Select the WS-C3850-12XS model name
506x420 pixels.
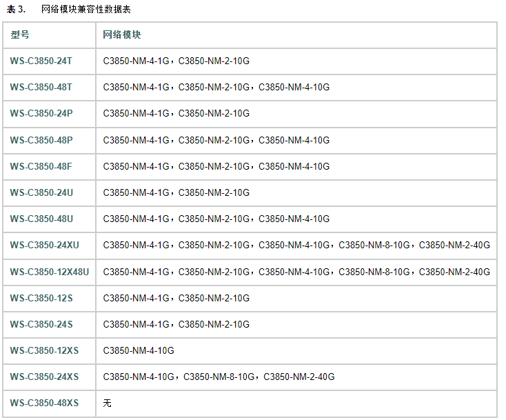click(45, 350)
